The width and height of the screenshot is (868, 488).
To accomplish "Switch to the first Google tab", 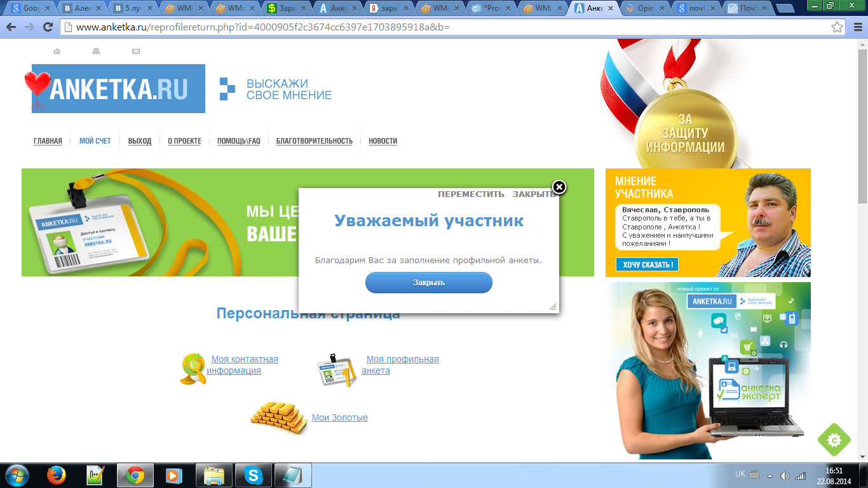I will 31,8.
